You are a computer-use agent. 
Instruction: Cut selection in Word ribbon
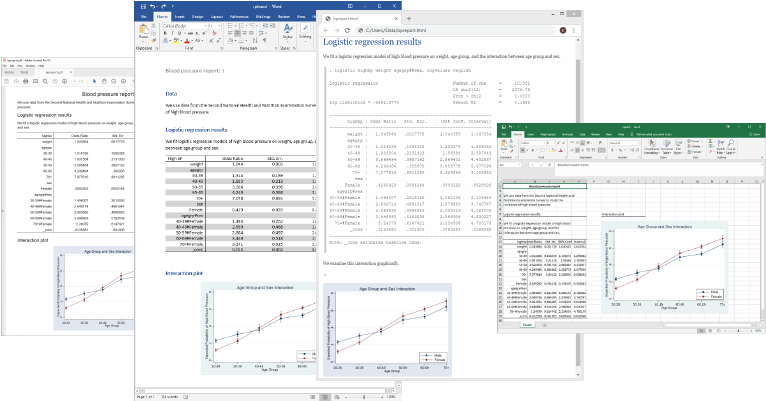tap(153, 25)
